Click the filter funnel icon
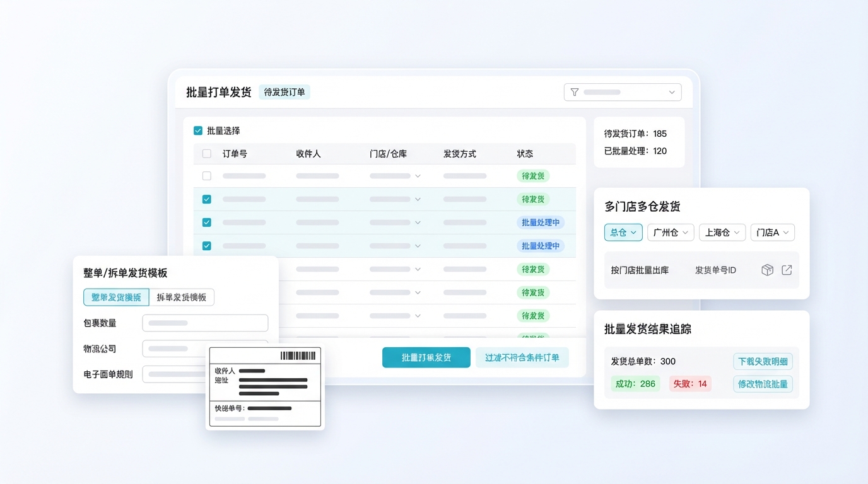 [575, 92]
